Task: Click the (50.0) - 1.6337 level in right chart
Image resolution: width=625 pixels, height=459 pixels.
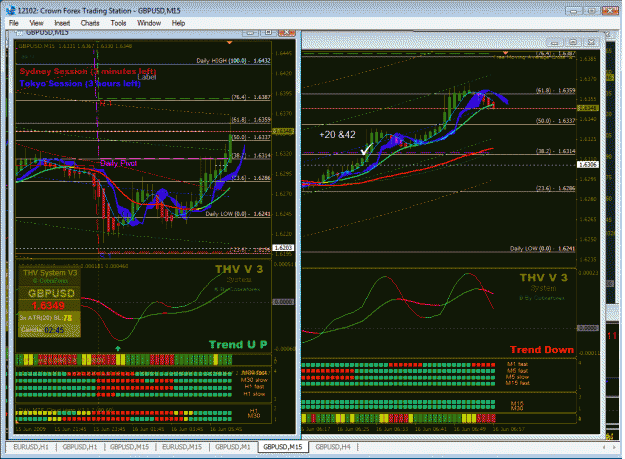Action: point(555,120)
